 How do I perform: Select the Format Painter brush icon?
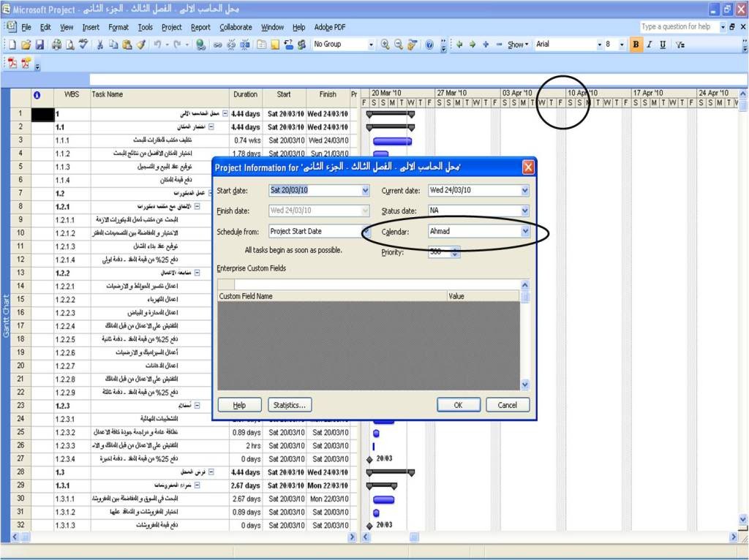(x=140, y=45)
